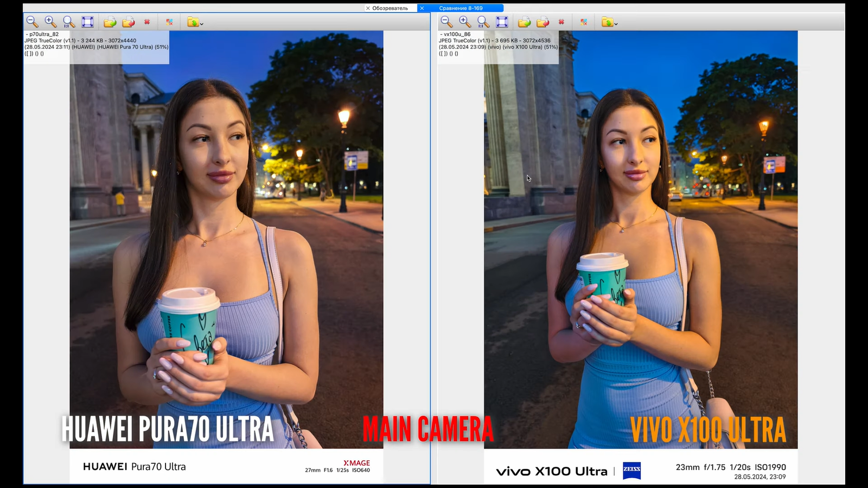Copy left image to folder (green arrow icon)
This screenshot has height=488, width=868.
(110, 22)
